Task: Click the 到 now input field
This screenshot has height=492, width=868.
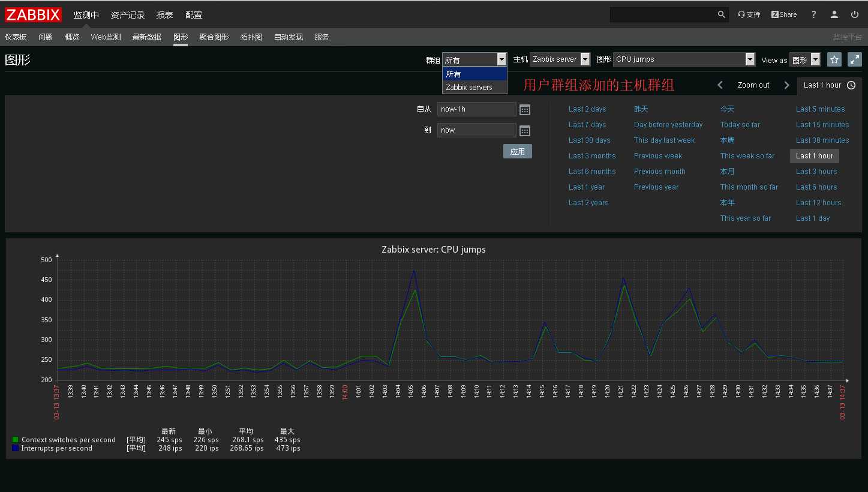Action: [x=477, y=130]
